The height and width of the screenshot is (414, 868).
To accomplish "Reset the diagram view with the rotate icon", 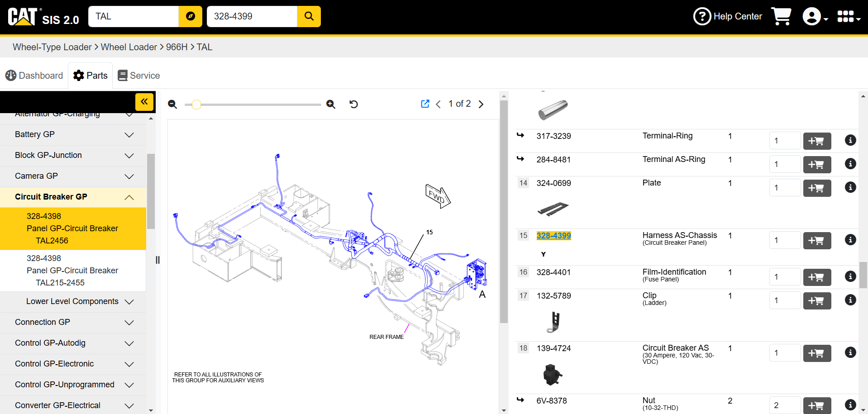I will click(354, 105).
